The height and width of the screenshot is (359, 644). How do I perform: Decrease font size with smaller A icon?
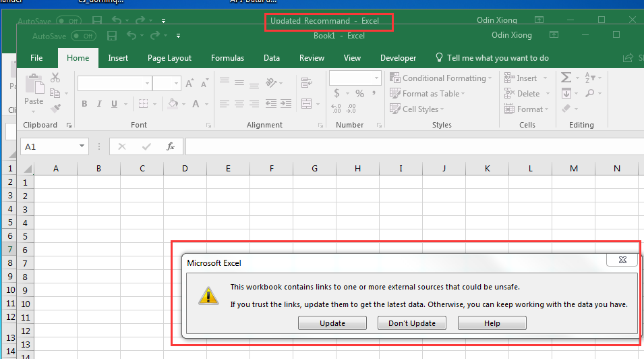click(204, 84)
